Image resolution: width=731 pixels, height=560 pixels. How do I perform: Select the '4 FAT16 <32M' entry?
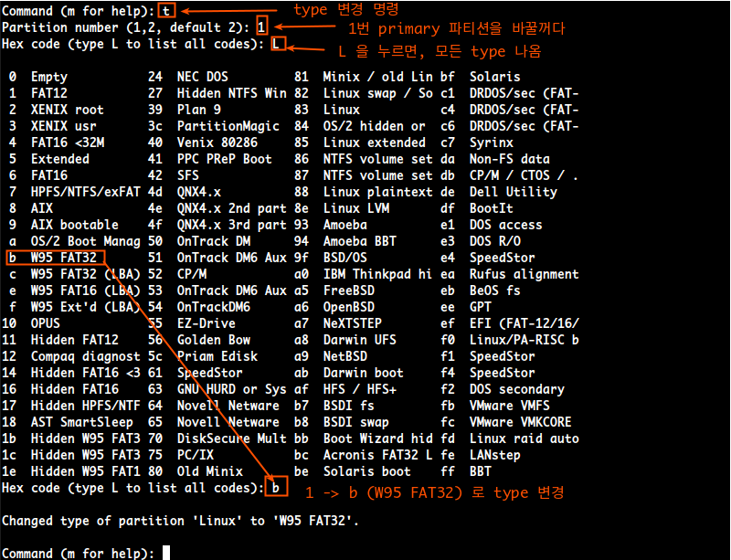click(x=57, y=143)
